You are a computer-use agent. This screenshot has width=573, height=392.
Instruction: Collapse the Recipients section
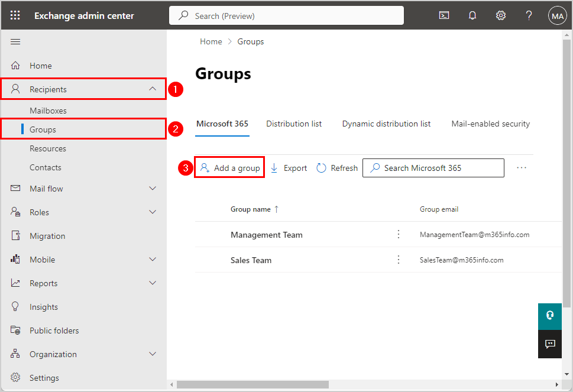(x=153, y=89)
